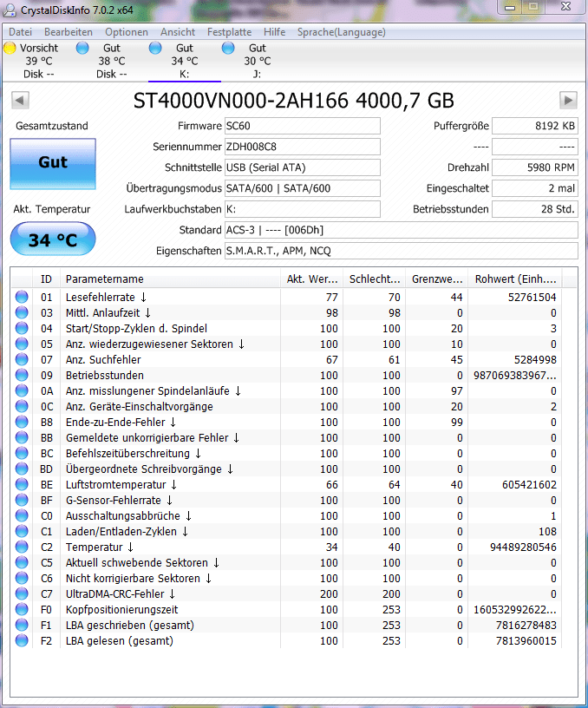Image resolution: width=588 pixels, height=708 pixels.
Task: Click status icon of Luftstromtemperatur row
Action: 22,484
